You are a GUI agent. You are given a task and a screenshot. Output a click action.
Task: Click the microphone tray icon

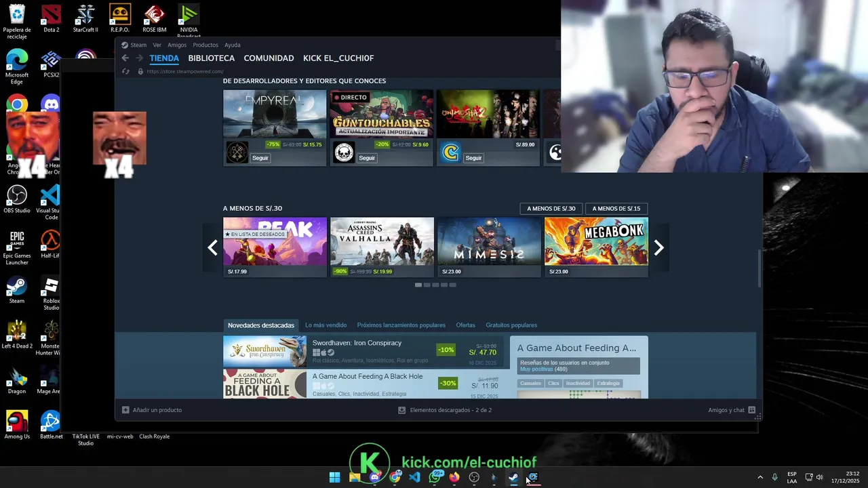pyautogui.click(x=774, y=477)
